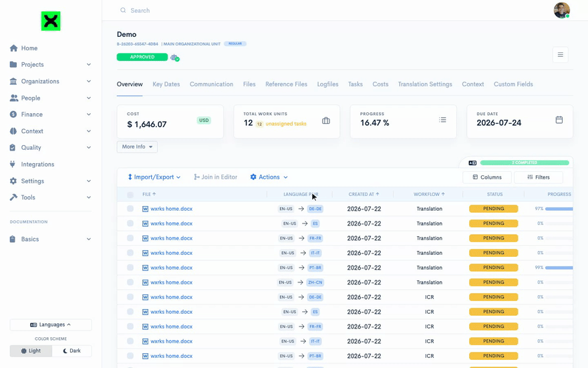Image resolution: width=588 pixels, height=368 pixels.
Task: Click the briefcase icon in Total Work Units
Action: click(326, 120)
